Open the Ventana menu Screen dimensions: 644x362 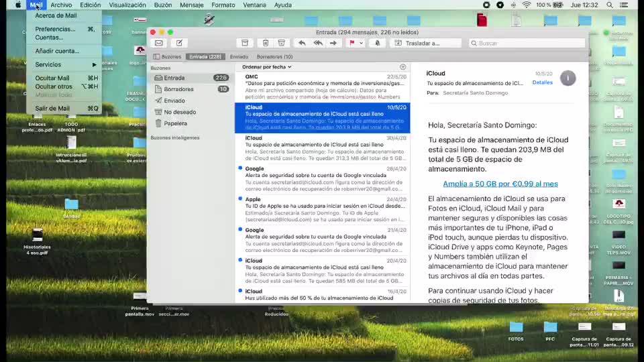254,5
